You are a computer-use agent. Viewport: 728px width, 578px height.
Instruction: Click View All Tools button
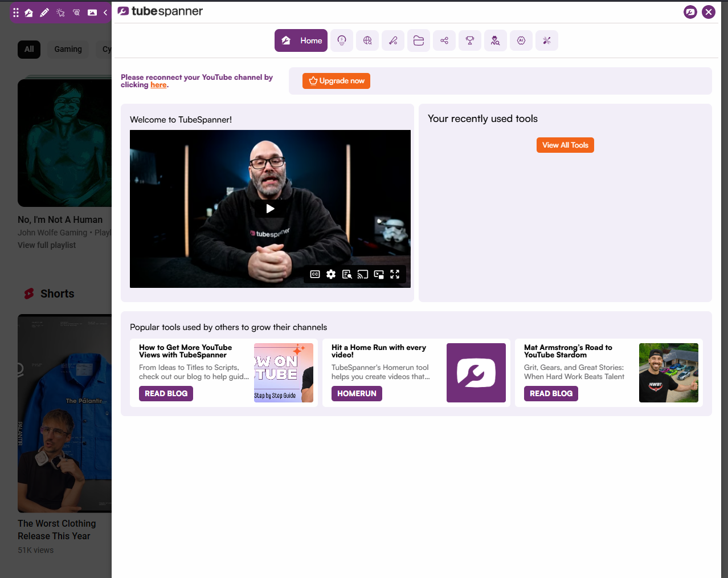click(565, 145)
